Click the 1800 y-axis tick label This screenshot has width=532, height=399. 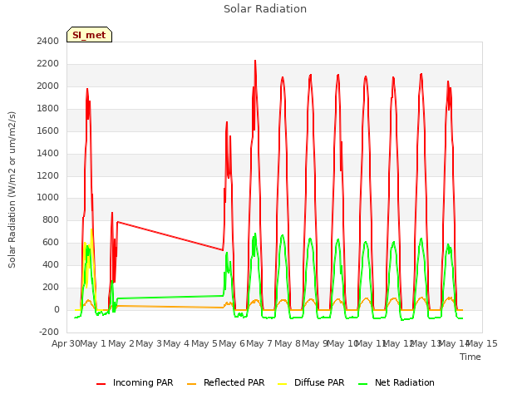(48, 109)
